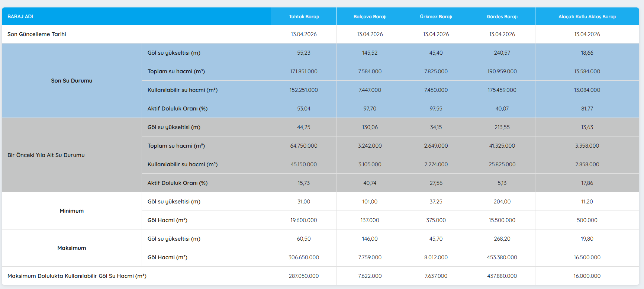Click Balçova Barajı's current fill rate 97,70
The width and height of the screenshot is (644, 289).
coord(370,109)
